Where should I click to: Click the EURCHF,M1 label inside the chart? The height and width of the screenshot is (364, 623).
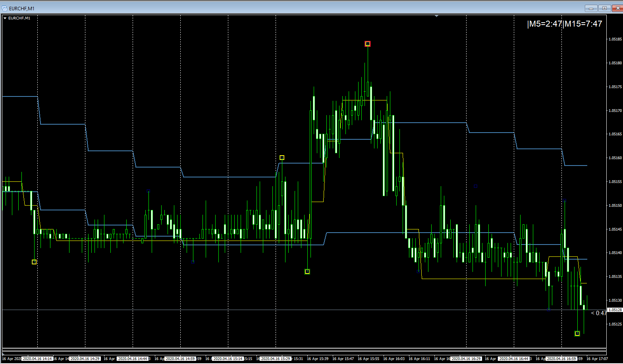click(19, 18)
